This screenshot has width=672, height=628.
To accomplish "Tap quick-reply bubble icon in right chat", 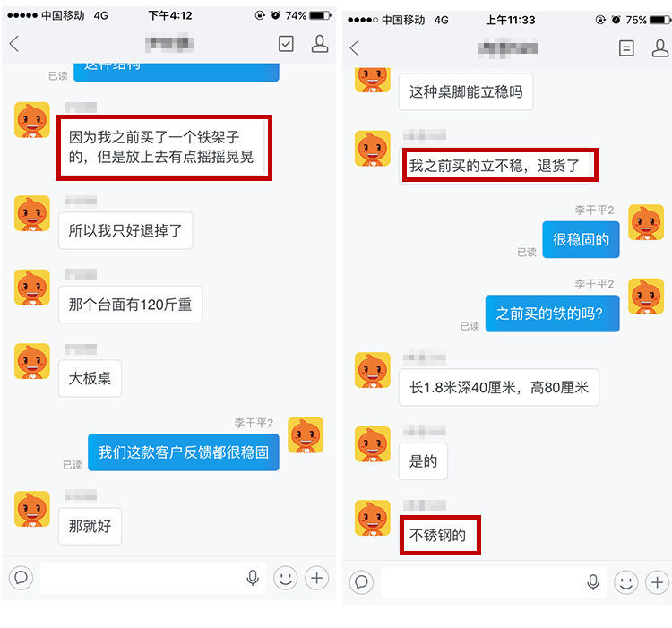I will (x=361, y=582).
